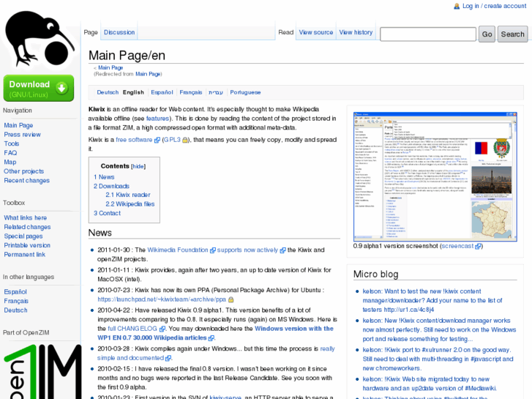Click the lock icon after GPL3

(x=185, y=140)
